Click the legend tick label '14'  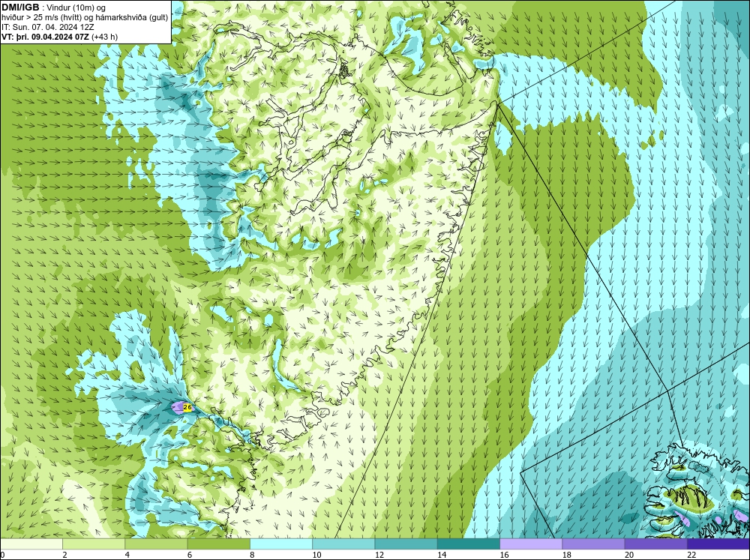(442, 555)
